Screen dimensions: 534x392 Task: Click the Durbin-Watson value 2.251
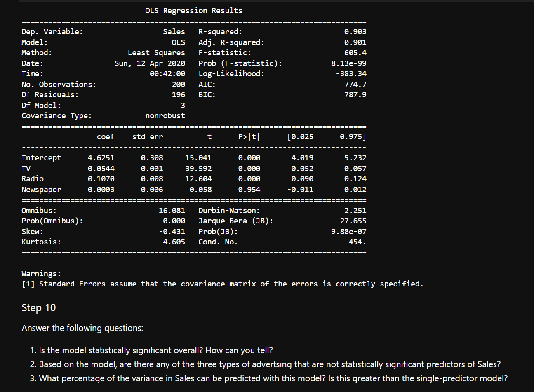coord(356,210)
